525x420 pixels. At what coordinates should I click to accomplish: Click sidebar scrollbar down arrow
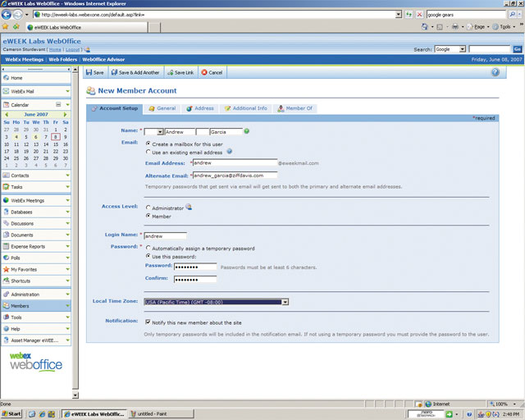(75, 395)
